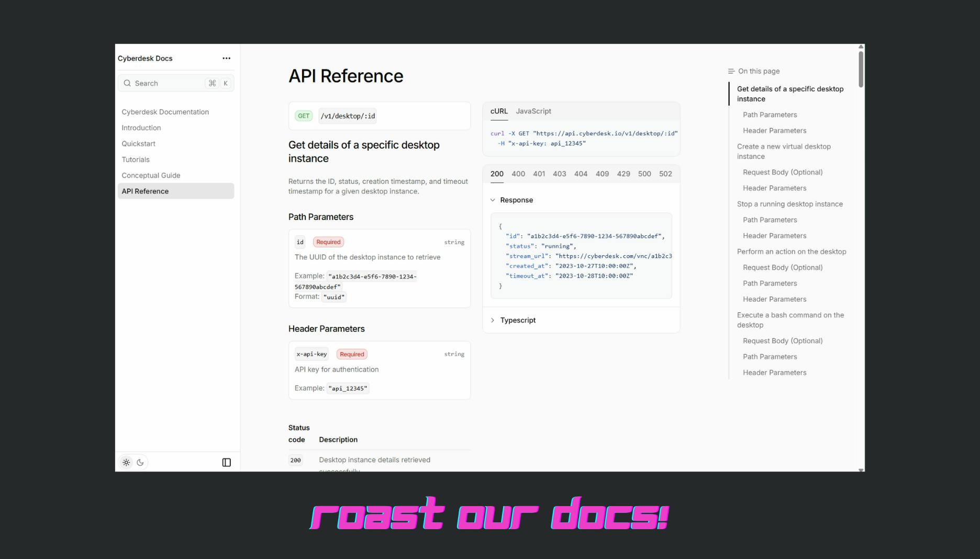Click the "status": "running" response line
The width and height of the screenshot is (980, 559).
coord(541,246)
